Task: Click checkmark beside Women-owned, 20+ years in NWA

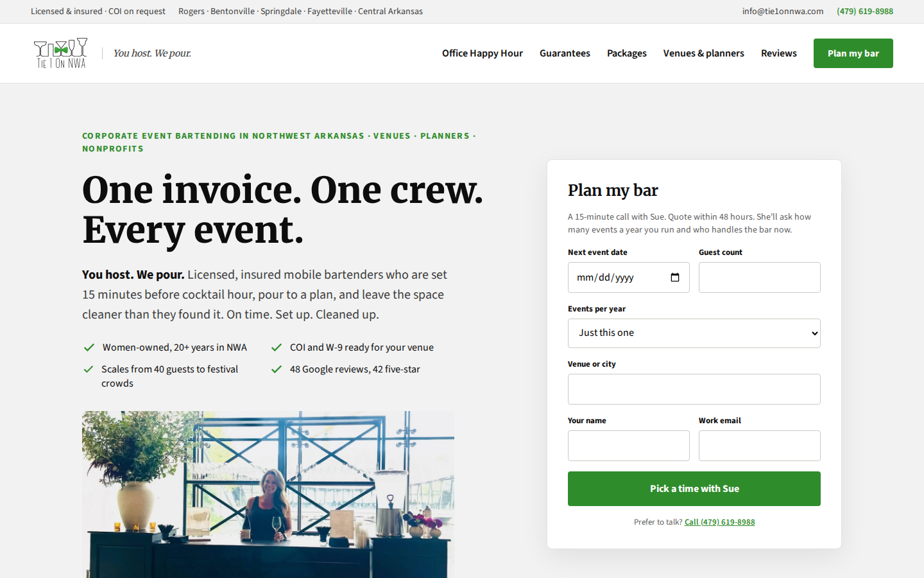Action: (x=89, y=347)
